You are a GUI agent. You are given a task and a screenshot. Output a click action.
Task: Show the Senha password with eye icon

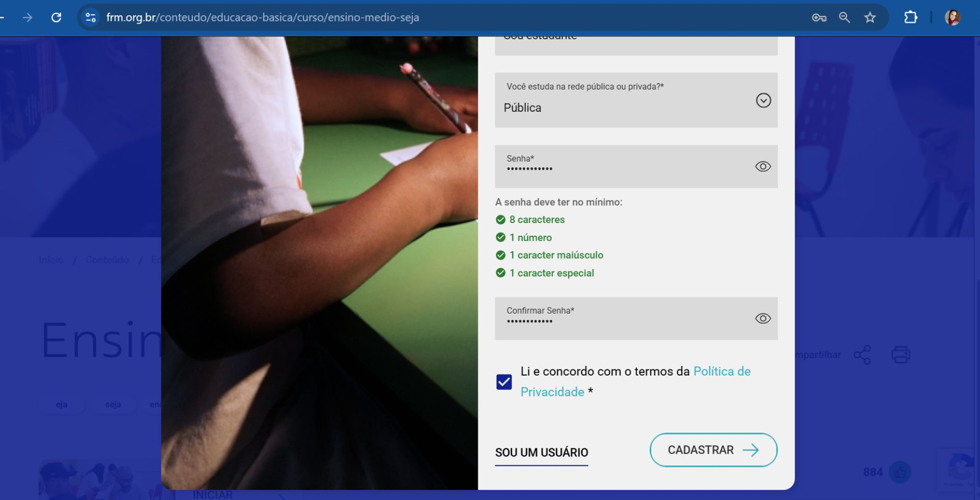coord(763,166)
